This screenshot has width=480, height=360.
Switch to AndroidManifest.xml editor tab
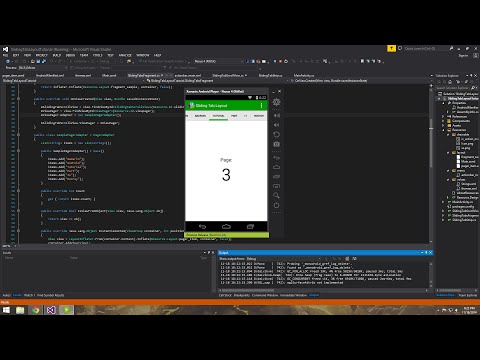point(50,76)
